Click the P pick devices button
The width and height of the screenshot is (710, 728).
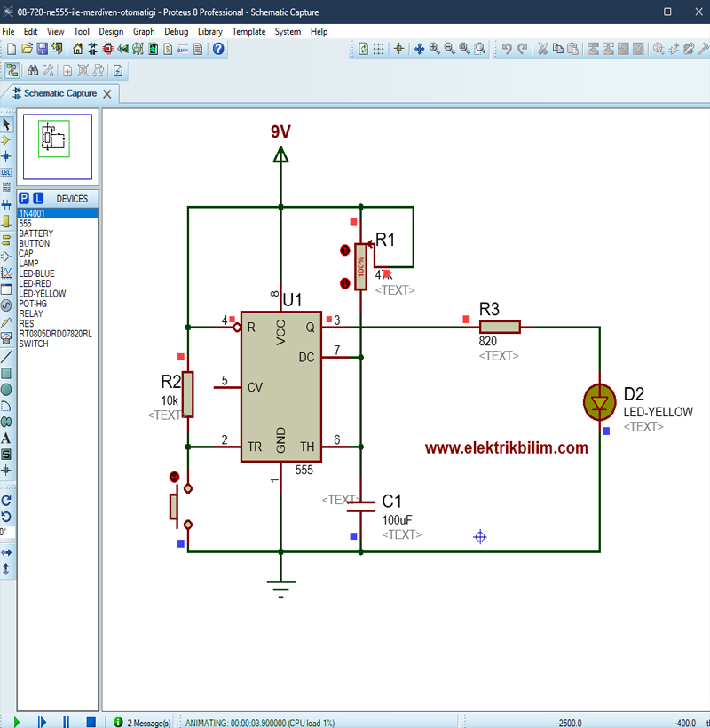pyautogui.click(x=25, y=198)
